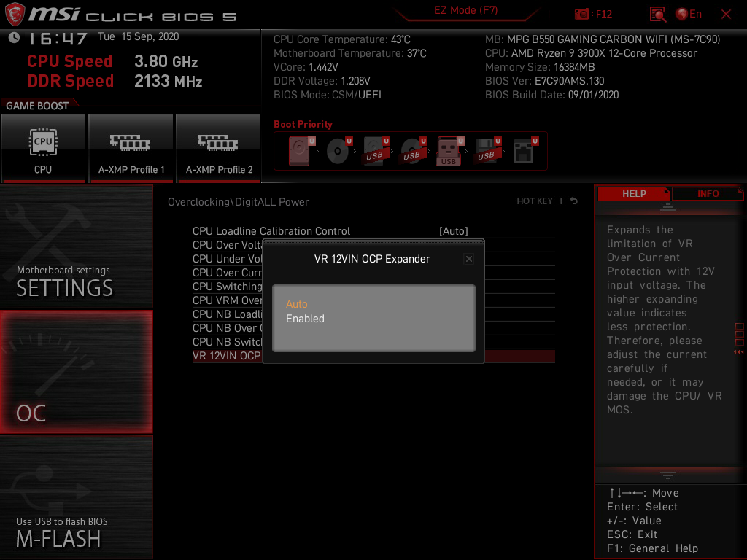Switch to the INFO tab

(708, 193)
